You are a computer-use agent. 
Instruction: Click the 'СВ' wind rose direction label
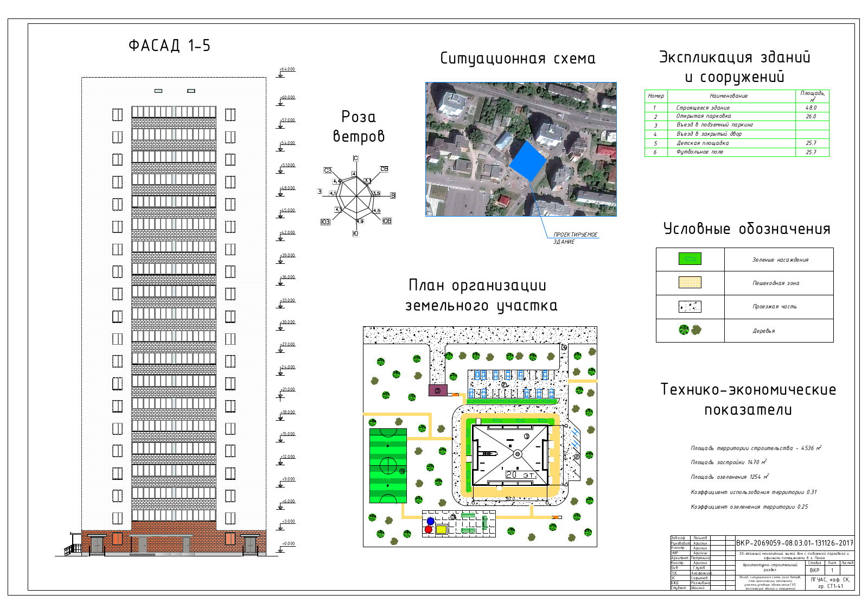[384, 169]
